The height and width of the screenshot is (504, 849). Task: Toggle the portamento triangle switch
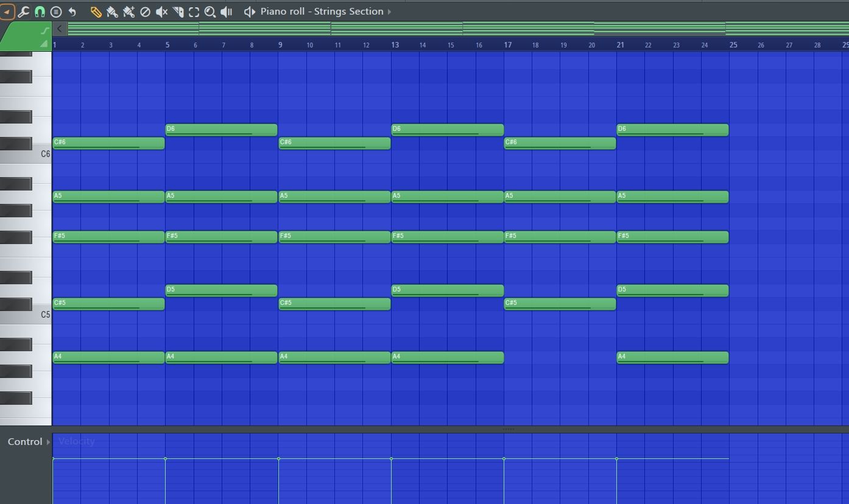[43, 44]
